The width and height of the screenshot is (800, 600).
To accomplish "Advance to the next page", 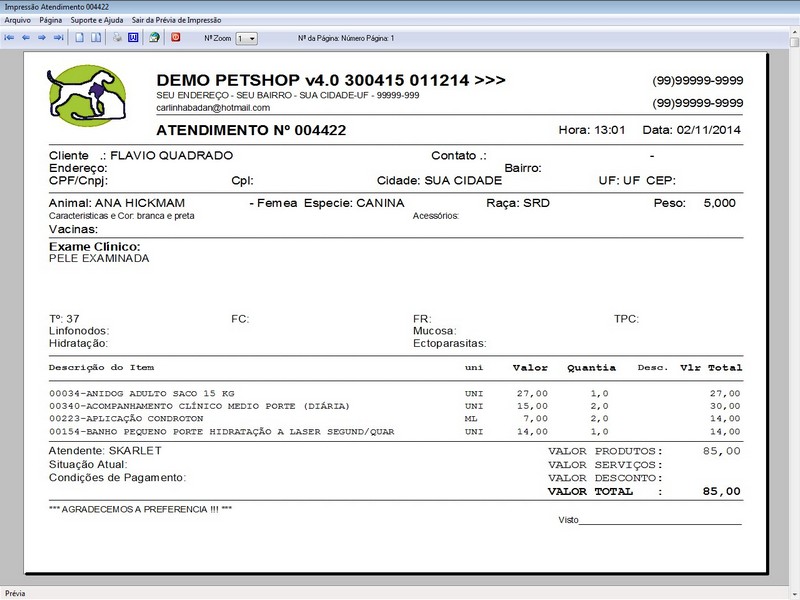I will pos(40,38).
